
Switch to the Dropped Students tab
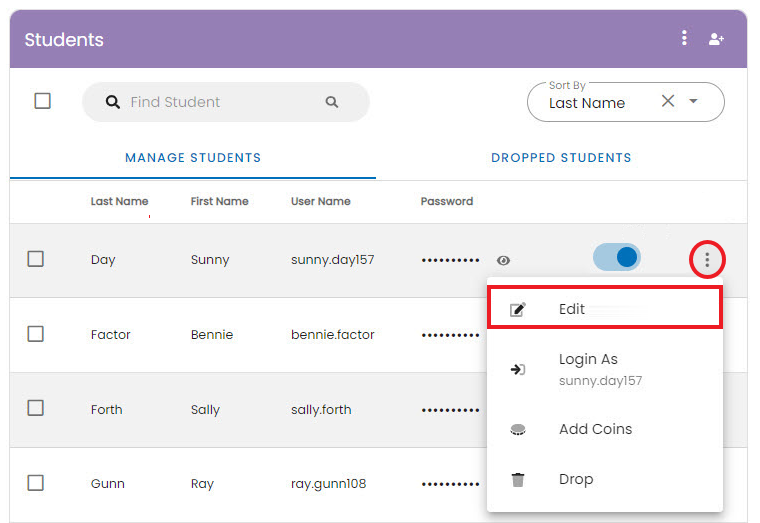(x=561, y=158)
